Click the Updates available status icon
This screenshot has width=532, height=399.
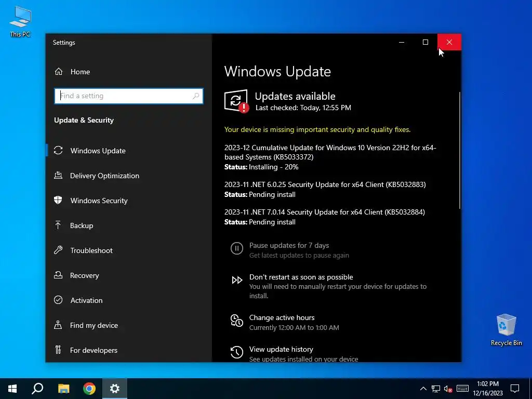pyautogui.click(x=236, y=101)
